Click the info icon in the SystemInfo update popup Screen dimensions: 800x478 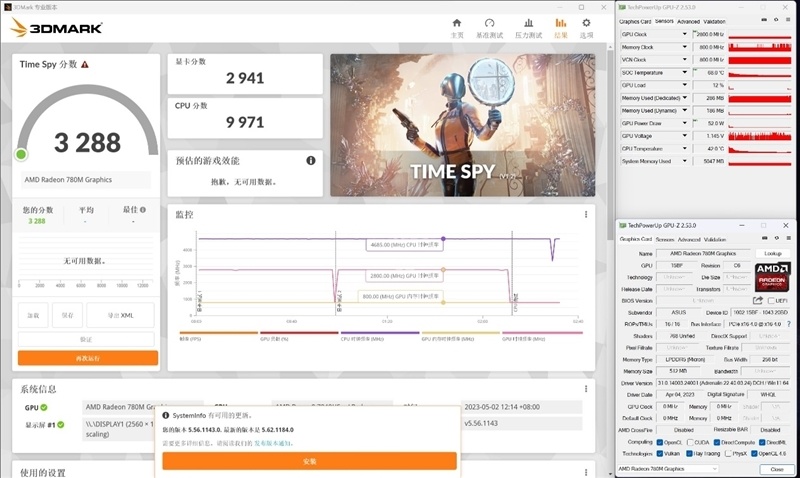click(x=166, y=415)
